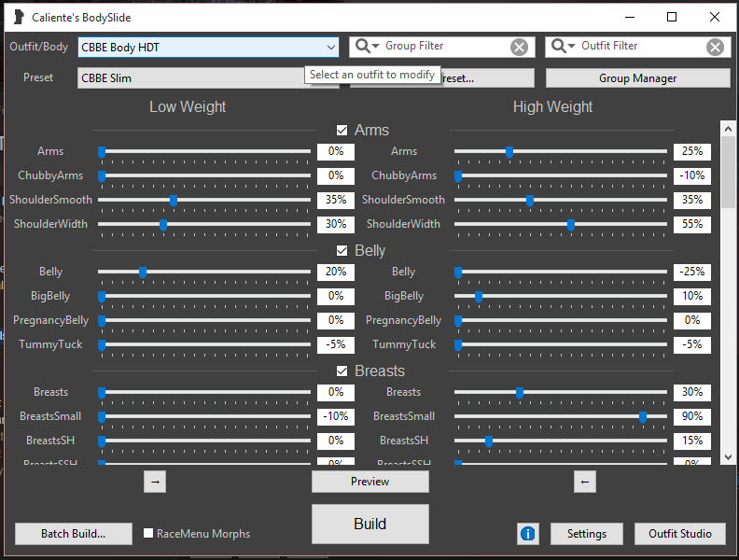Click the high weight PregnancyBelly label
This screenshot has height=560, width=739.
click(403, 320)
